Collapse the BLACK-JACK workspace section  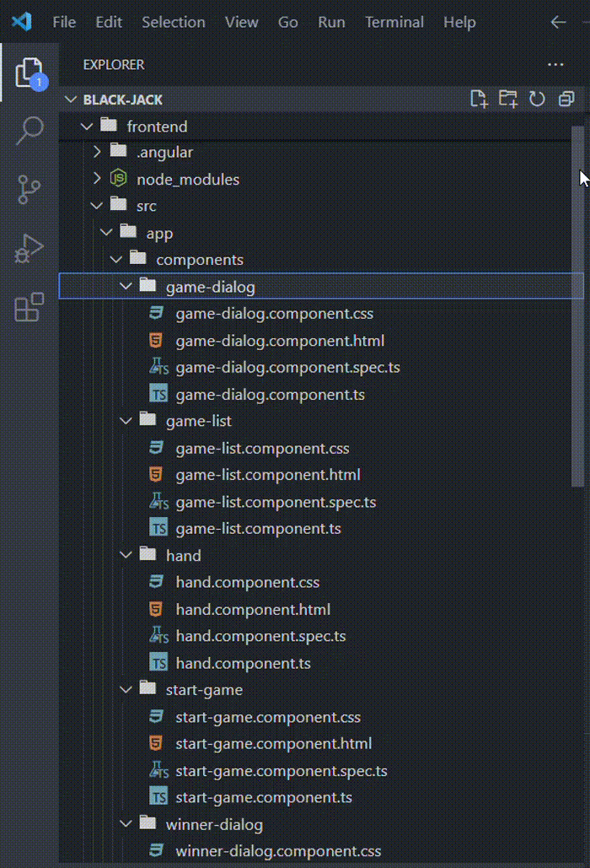(70, 99)
